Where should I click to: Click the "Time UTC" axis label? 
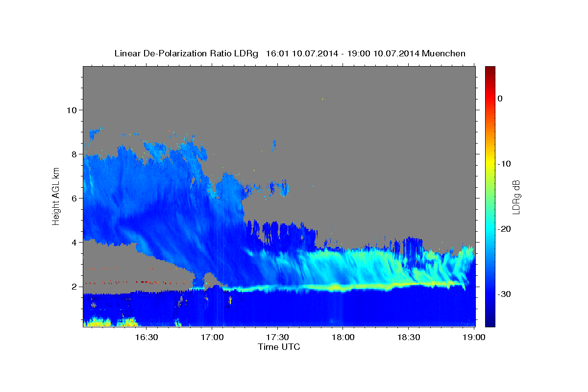[x=279, y=347]
